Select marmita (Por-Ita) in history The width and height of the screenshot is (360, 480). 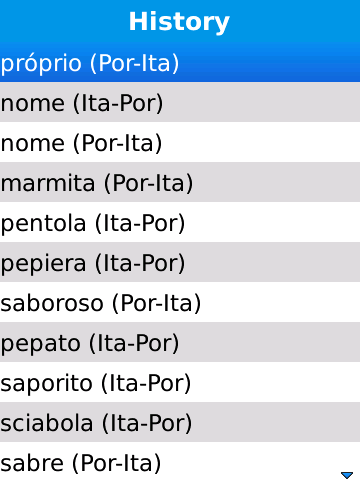[180, 182]
